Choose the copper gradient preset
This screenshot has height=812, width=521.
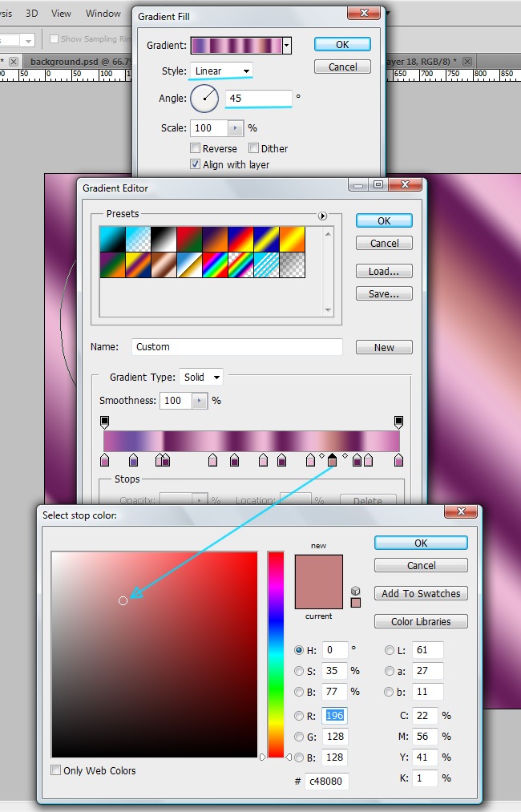164,265
